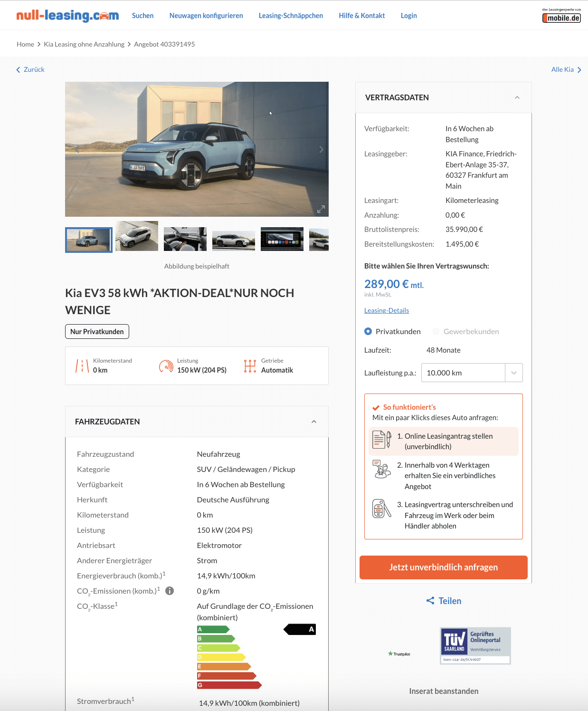Click the red G class energy bar
Screen dimensions: 588x711
coord(229,685)
